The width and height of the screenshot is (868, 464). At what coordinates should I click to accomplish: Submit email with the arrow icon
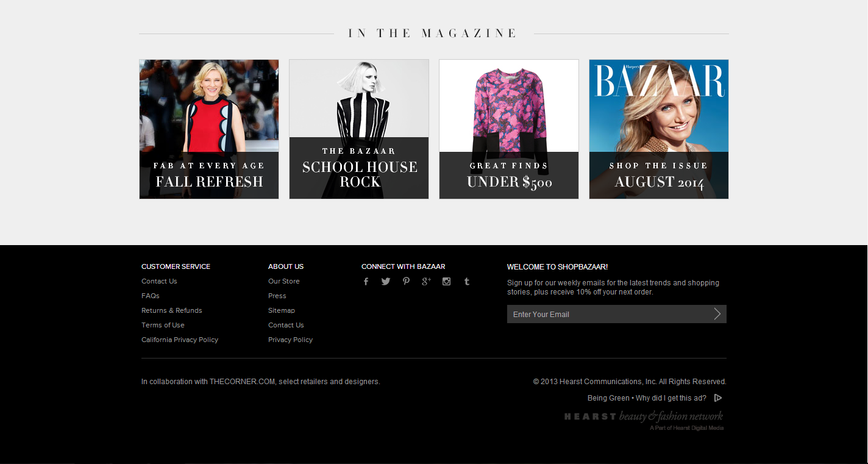coord(717,314)
